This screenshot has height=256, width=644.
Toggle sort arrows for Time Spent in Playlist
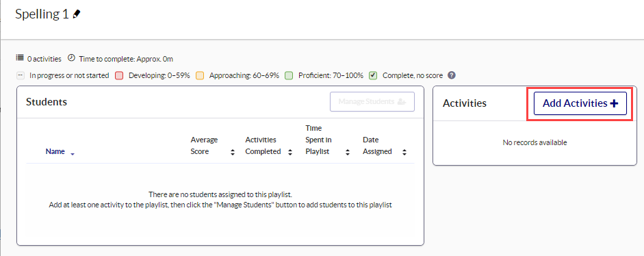coord(348,152)
